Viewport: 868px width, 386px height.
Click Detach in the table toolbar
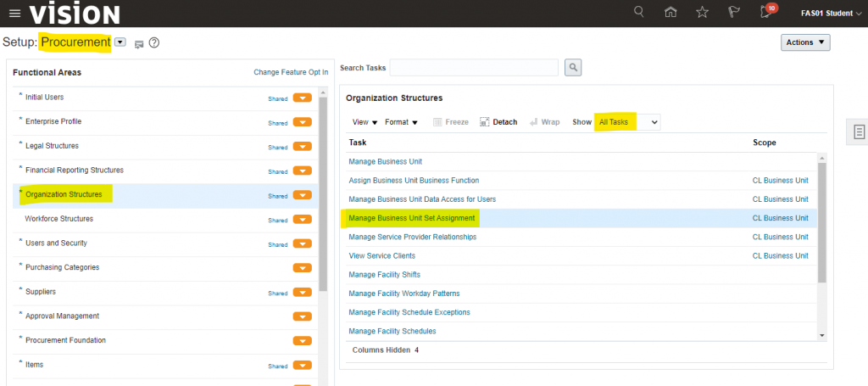498,122
